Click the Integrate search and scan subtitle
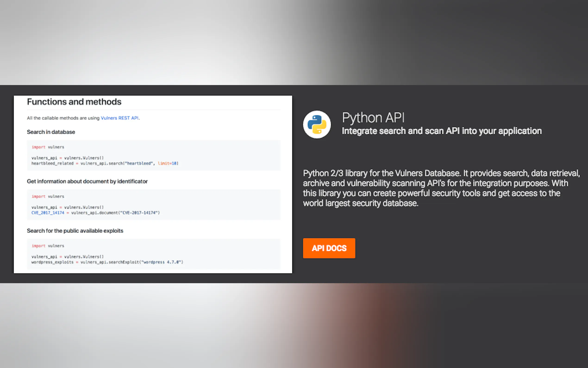 pos(441,131)
